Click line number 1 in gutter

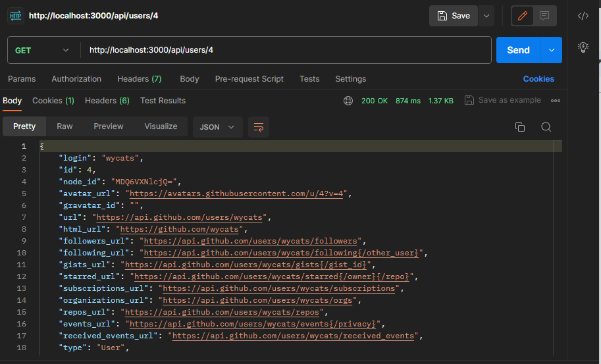24,146
